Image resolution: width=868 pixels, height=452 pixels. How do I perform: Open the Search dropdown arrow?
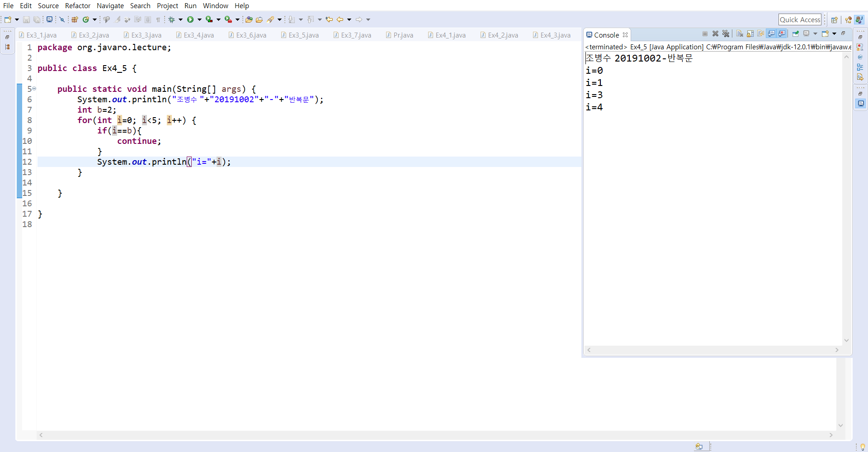click(x=279, y=19)
